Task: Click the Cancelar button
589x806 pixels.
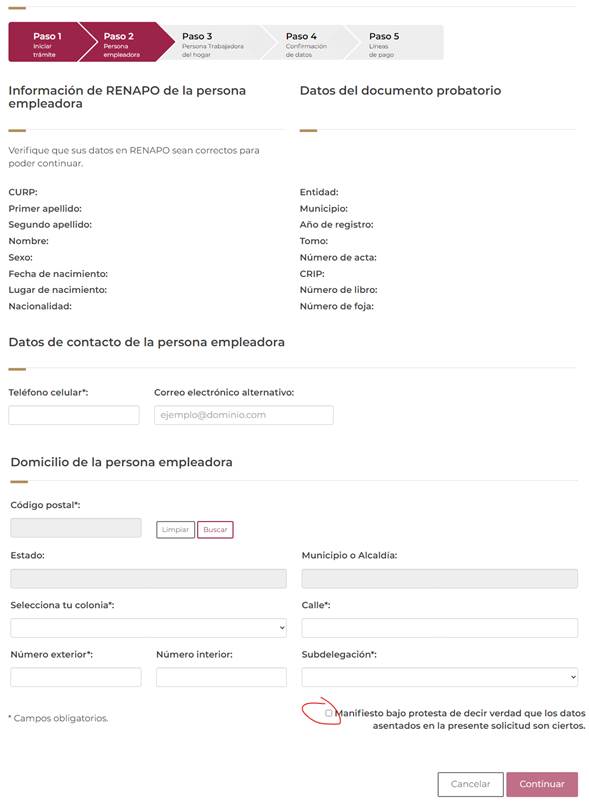Action: click(x=470, y=784)
